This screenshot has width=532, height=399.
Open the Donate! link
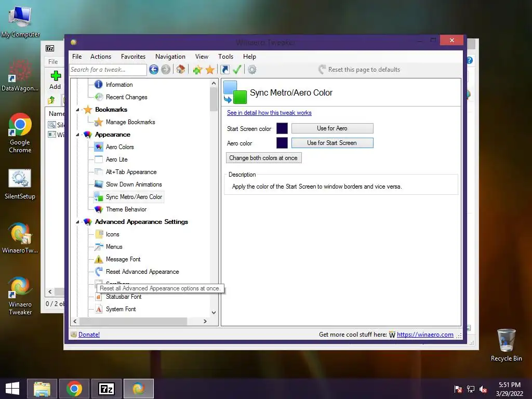(89, 335)
